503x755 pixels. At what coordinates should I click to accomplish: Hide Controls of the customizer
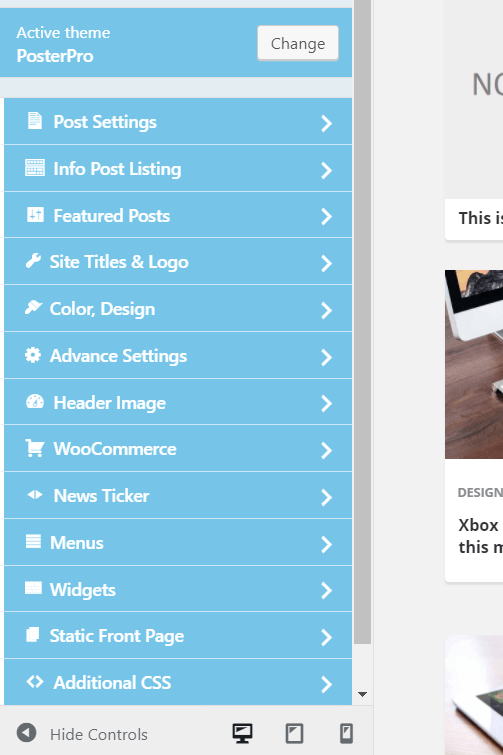pos(82,734)
